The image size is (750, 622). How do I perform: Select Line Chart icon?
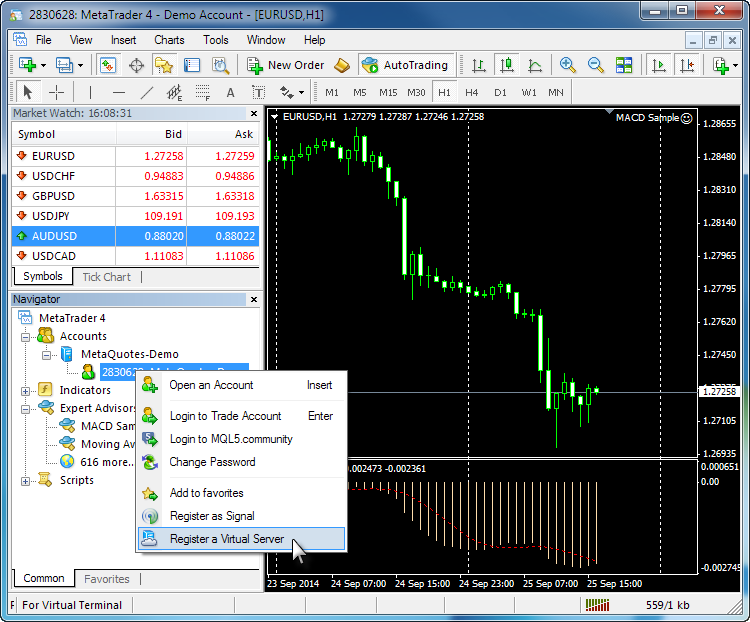[x=535, y=65]
